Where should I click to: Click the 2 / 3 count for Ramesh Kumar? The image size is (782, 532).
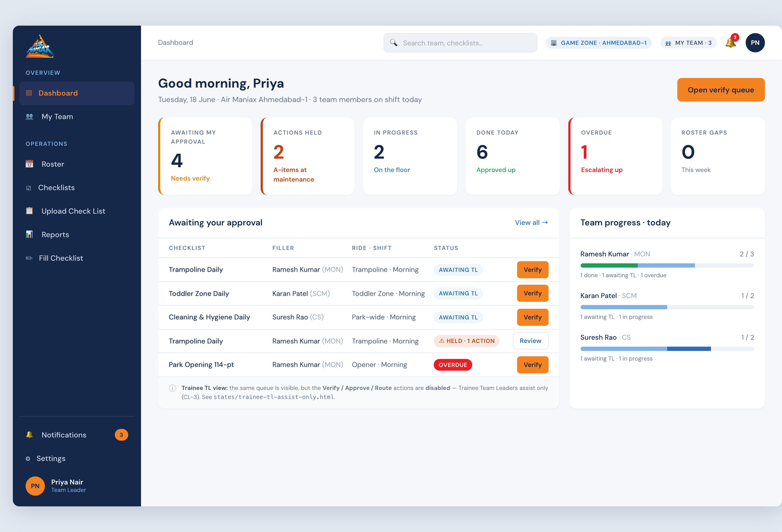(x=747, y=254)
